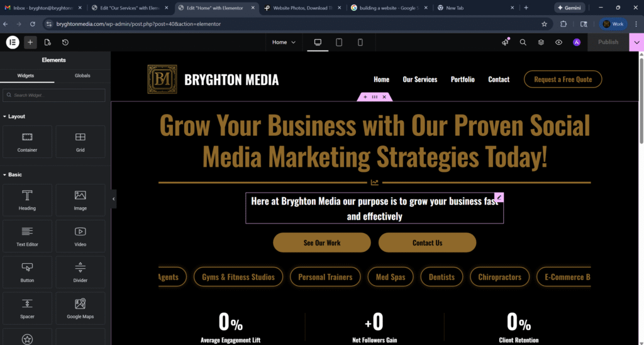Add the Image widget
The height and width of the screenshot is (345, 644).
tap(80, 200)
